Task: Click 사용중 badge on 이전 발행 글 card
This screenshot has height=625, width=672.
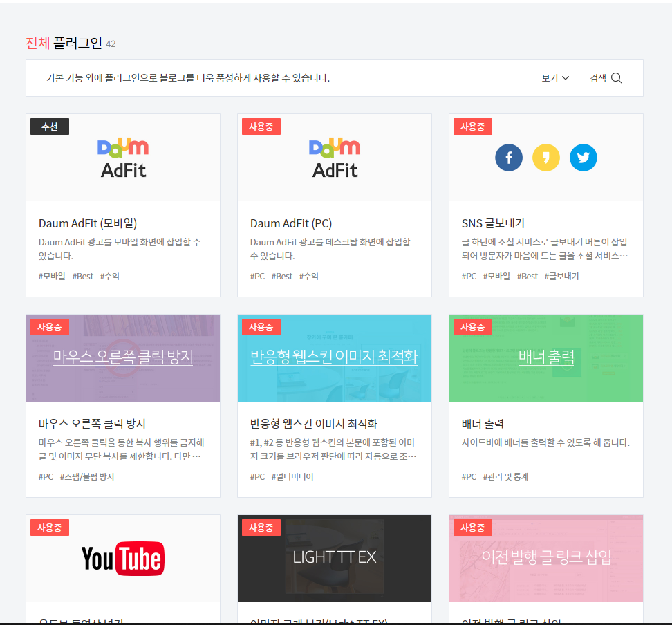Action: point(473,528)
